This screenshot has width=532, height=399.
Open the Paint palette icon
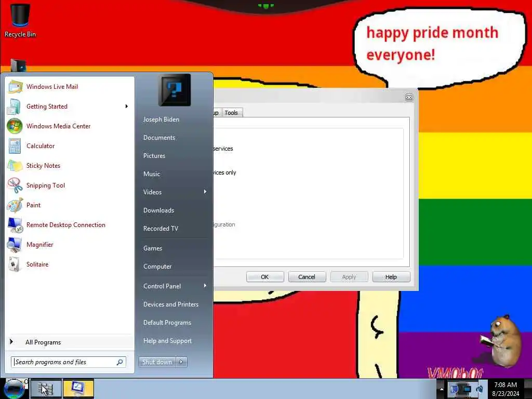click(x=15, y=205)
